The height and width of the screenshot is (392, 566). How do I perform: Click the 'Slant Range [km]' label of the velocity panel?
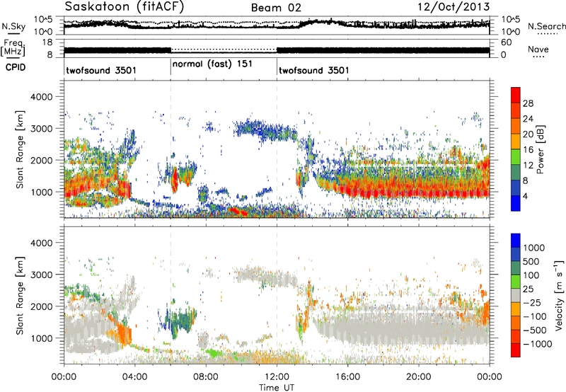point(20,295)
